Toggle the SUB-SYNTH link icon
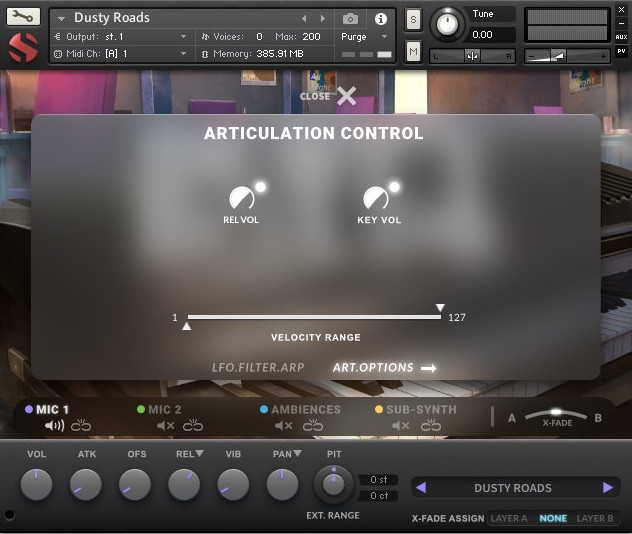 (x=431, y=425)
